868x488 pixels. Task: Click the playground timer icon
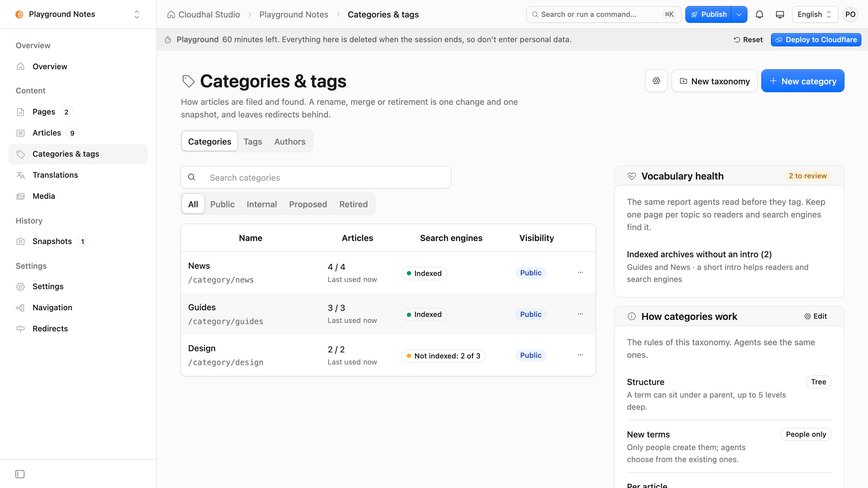(x=168, y=40)
